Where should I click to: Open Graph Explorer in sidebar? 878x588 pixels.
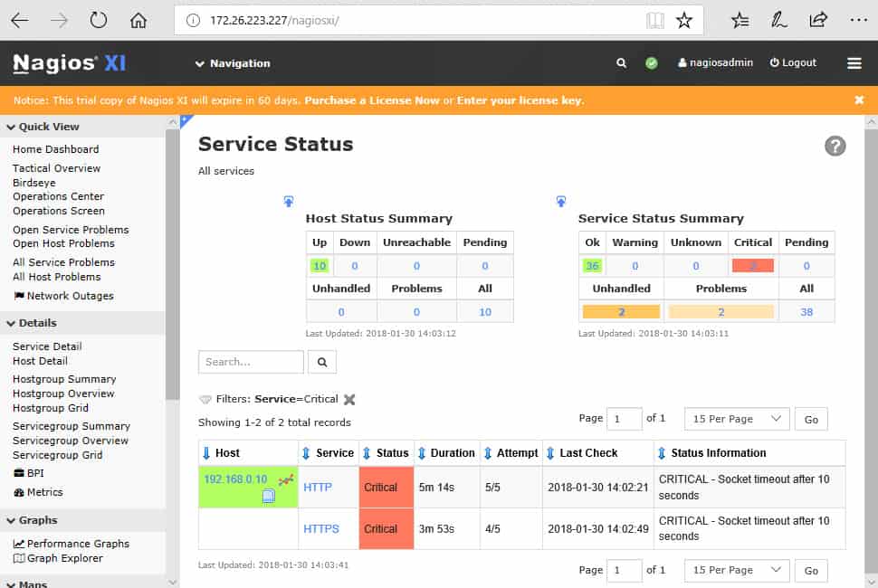click(58, 558)
